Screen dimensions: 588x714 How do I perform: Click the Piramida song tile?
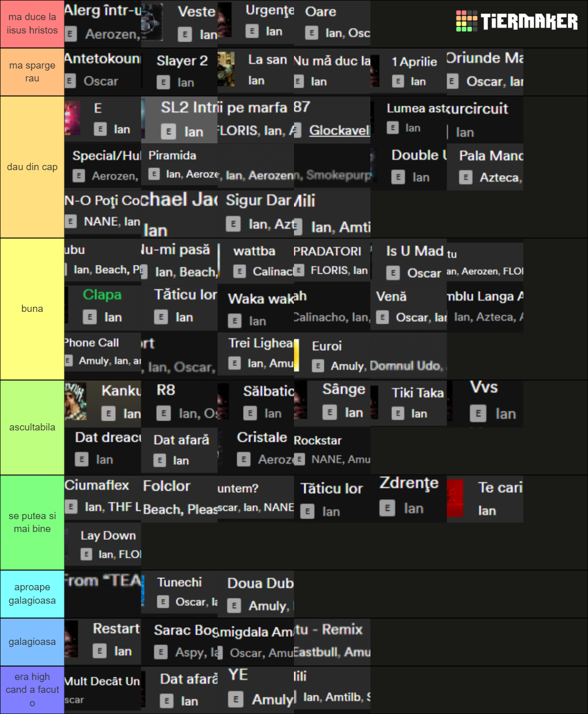coord(179,167)
